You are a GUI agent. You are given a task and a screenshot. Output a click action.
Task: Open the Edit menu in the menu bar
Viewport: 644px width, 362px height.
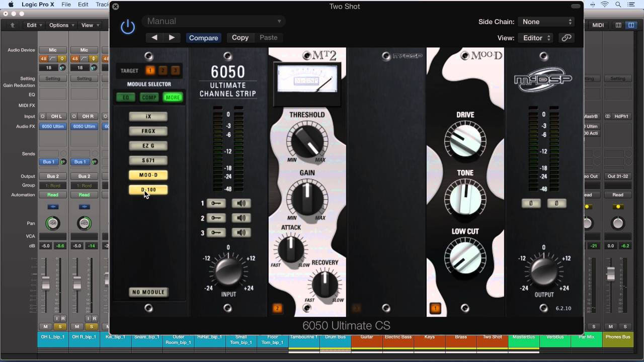tap(84, 5)
